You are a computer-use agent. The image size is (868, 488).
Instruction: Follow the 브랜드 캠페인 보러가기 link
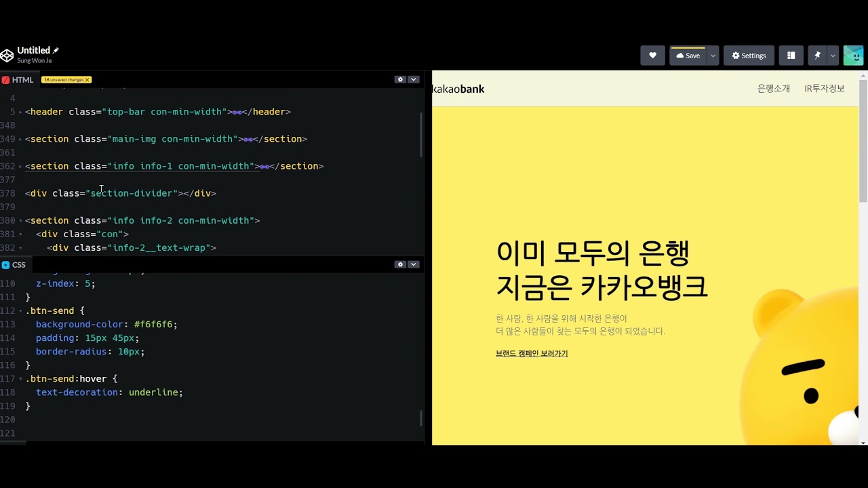(532, 354)
